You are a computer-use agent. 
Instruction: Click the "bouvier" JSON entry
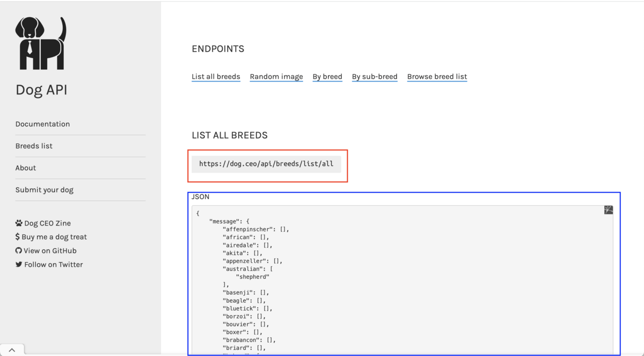point(246,324)
